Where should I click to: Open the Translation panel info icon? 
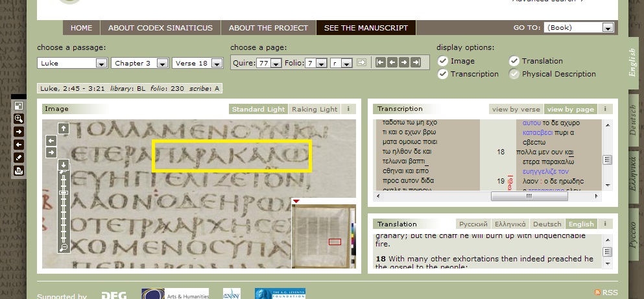coord(605,224)
